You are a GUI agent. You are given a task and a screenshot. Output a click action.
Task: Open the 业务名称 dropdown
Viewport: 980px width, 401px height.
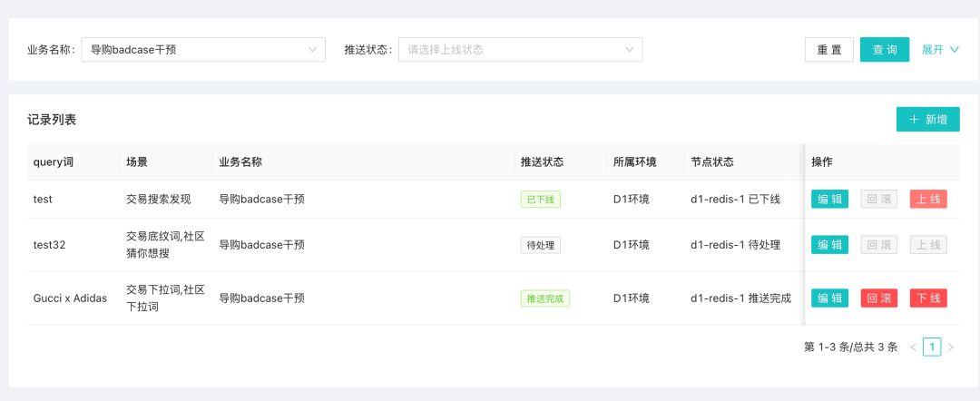coord(203,50)
